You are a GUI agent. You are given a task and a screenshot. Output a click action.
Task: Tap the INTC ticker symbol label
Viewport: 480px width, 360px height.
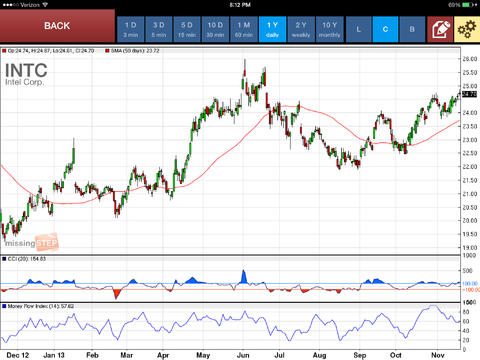pos(26,70)
